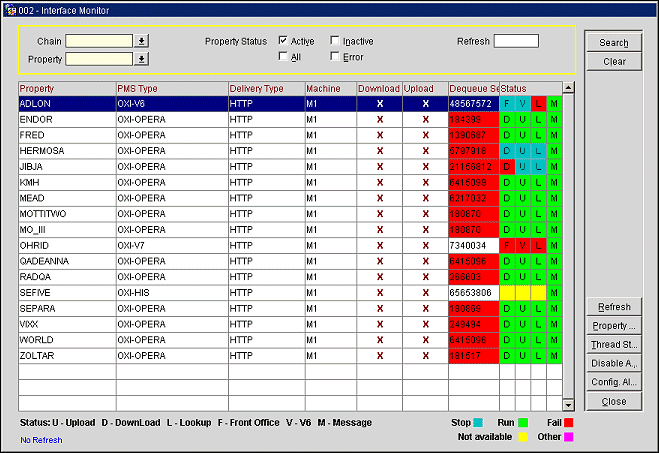Click the M status cell for WORLD

554,340
